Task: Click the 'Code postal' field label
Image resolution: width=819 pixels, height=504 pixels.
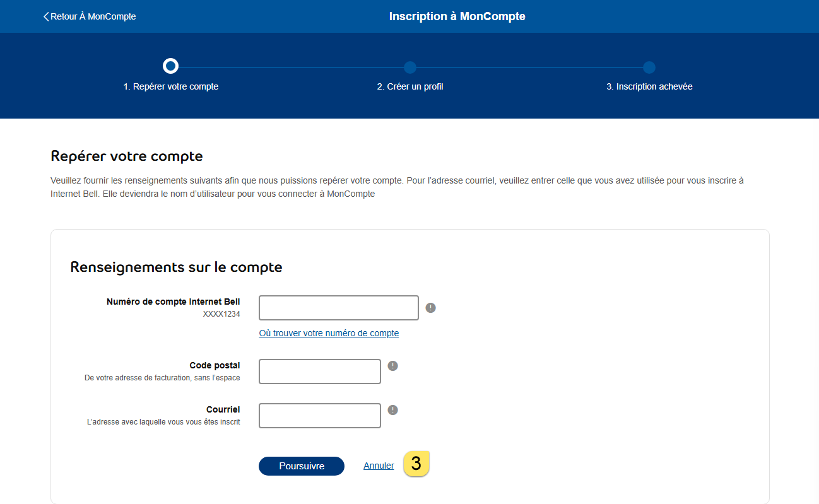Action: 215,365
